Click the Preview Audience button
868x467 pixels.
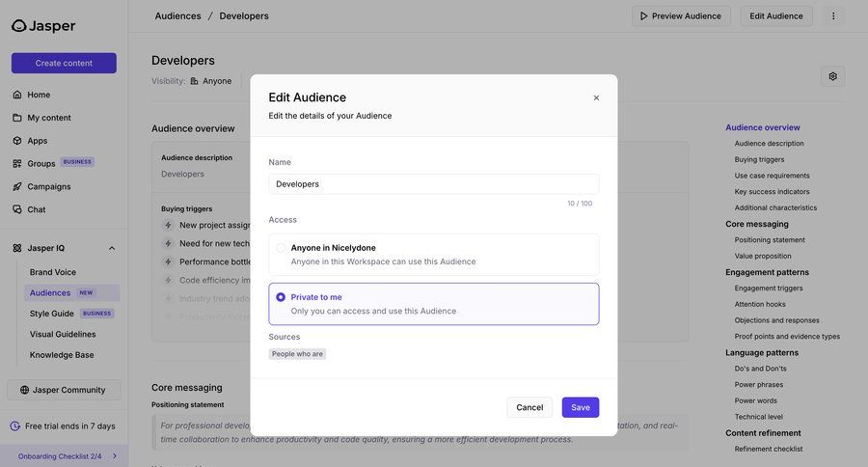pyautogui.click(x=681, y=16)
